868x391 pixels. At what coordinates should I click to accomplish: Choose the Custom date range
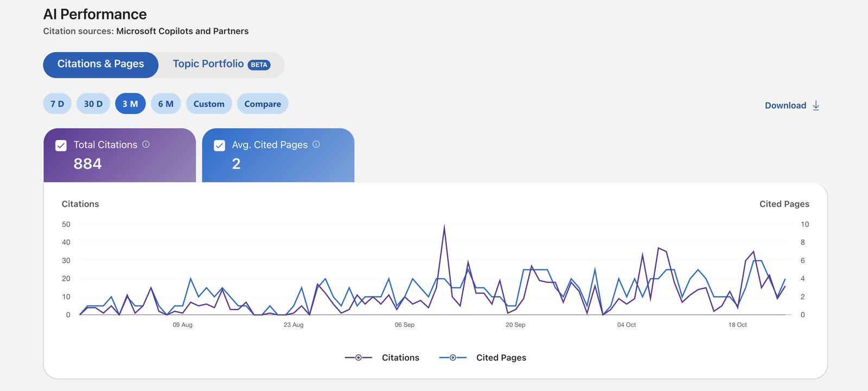[x=209, y=104]
